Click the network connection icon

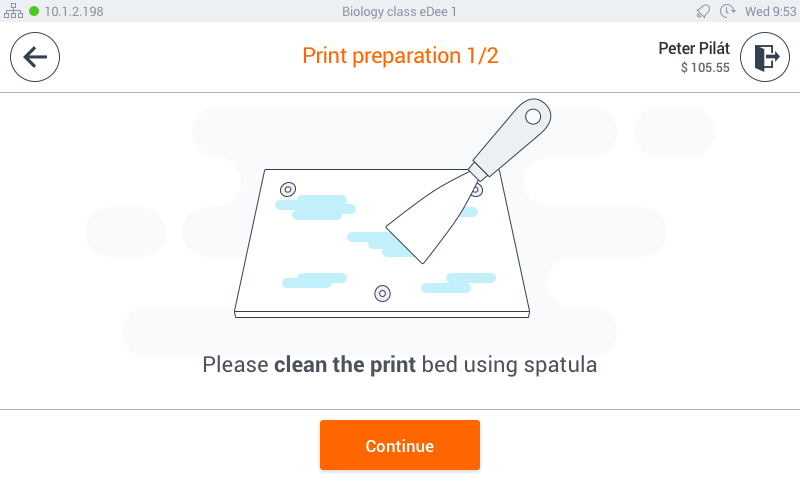[14, 11]
